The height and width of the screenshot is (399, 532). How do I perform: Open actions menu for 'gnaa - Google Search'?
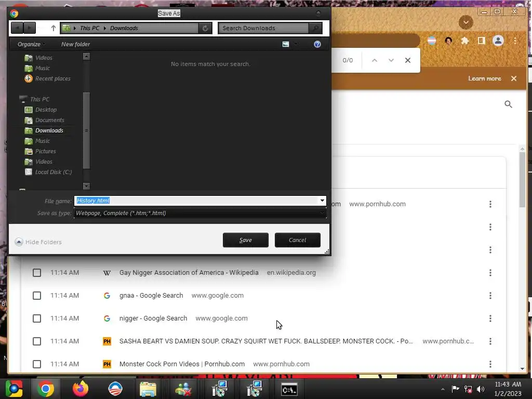(490, 296)
